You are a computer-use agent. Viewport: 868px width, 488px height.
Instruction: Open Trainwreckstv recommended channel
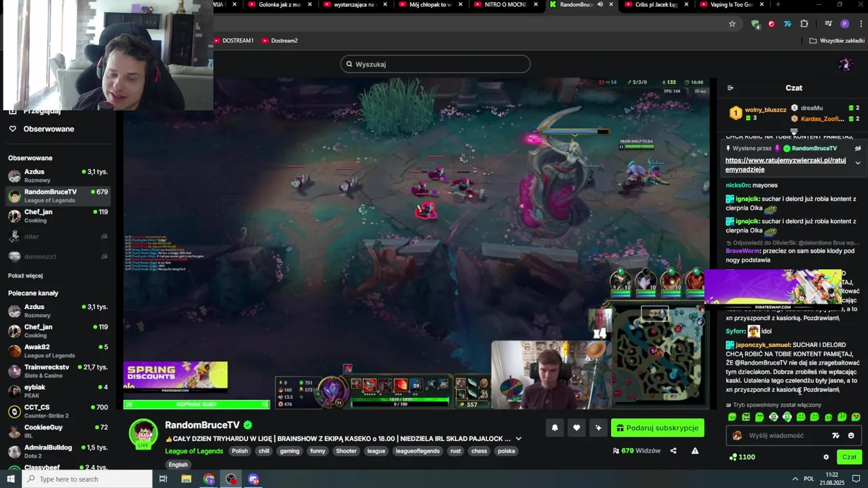click(58, 371)
